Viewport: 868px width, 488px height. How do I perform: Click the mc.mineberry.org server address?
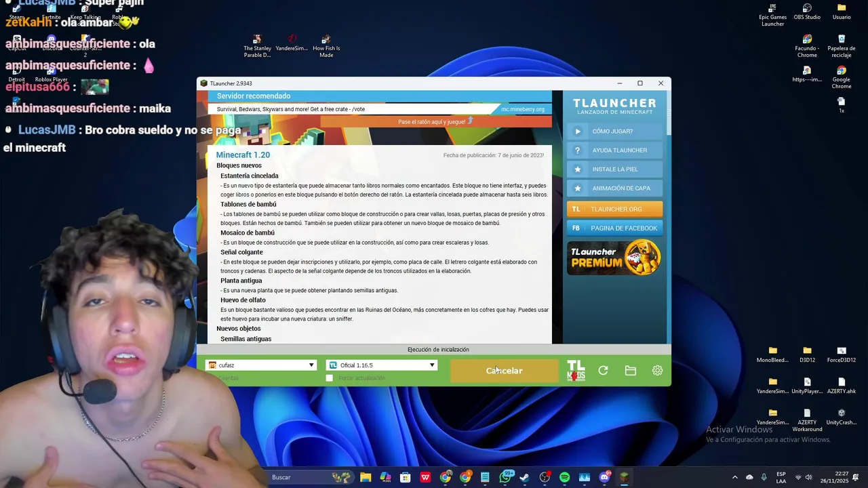point(522,109)
